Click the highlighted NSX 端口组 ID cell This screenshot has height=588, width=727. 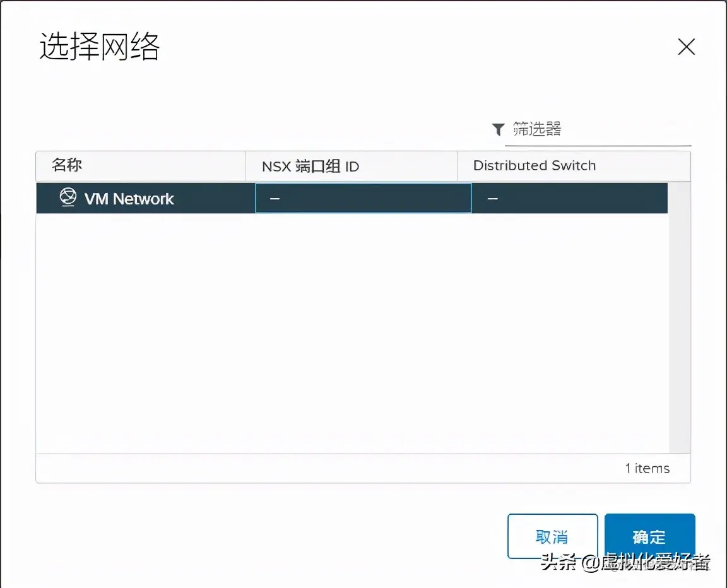[363, 197]
